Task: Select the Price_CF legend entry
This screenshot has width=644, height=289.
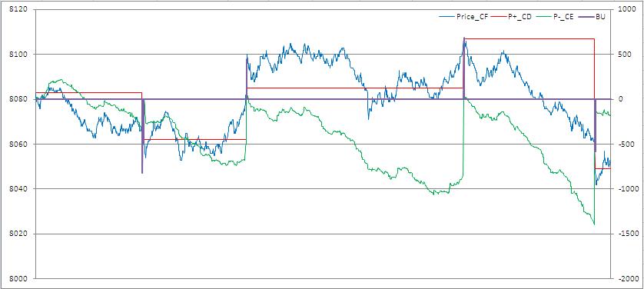Action: (464, 17)
